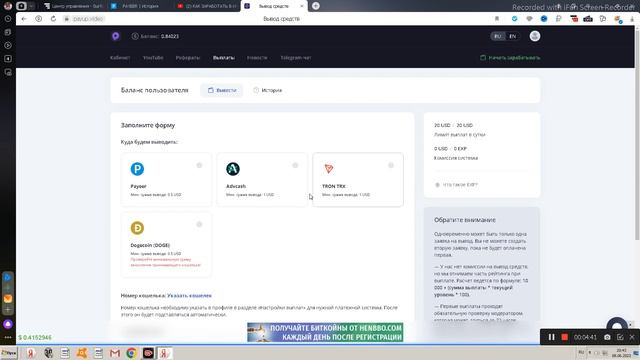Stop the recording with red square

point(564,337)
